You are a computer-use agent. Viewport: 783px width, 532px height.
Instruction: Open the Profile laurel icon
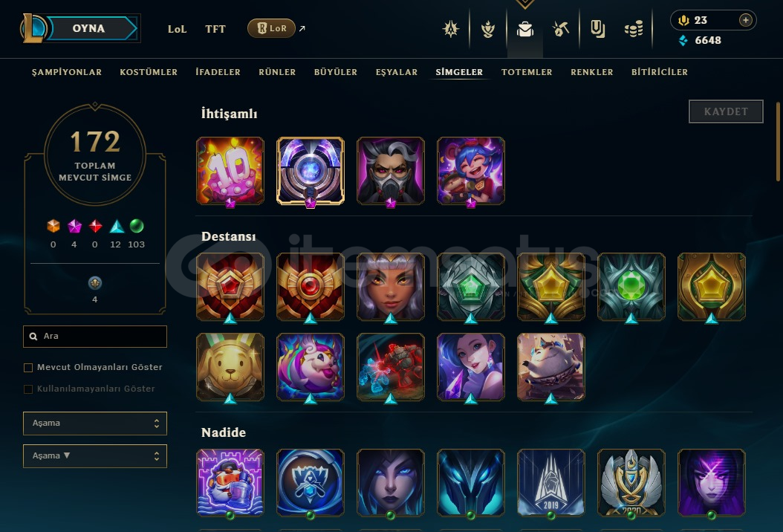point(488,30)
